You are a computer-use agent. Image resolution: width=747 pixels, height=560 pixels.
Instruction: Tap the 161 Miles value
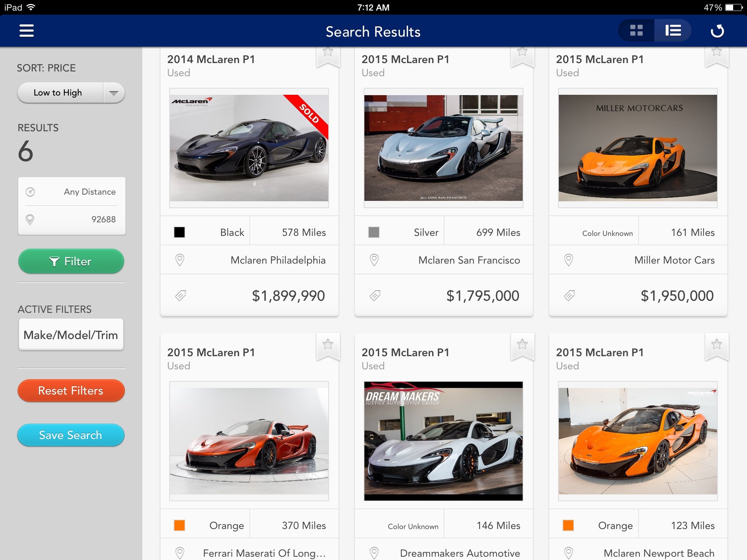click(x=693, y=232)
